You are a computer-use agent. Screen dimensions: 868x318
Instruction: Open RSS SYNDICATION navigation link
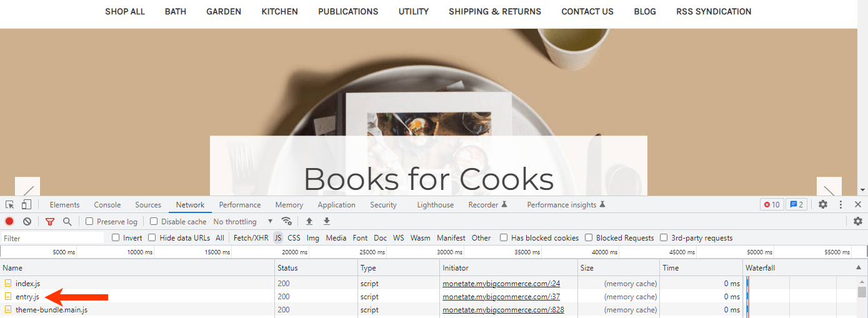[x=714, y=11]
